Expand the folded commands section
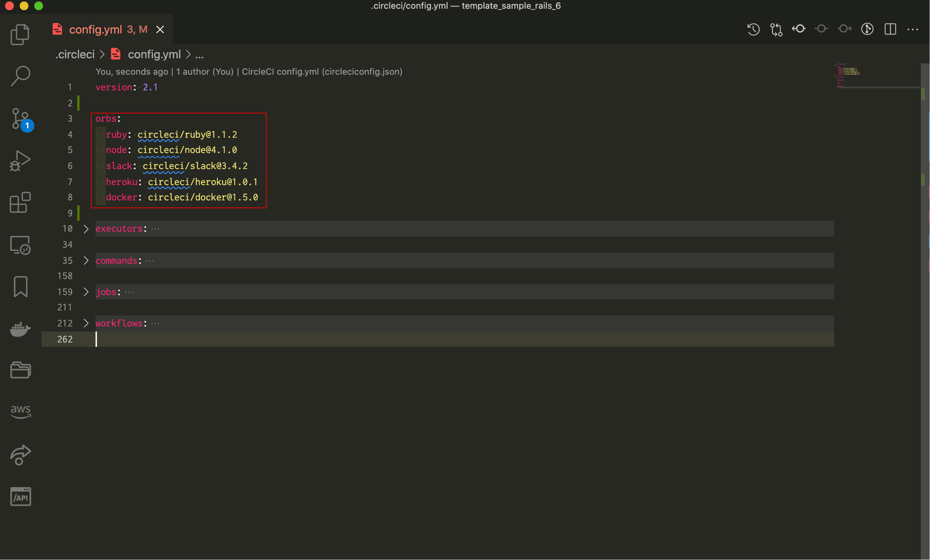 click(x=86, y=261)
